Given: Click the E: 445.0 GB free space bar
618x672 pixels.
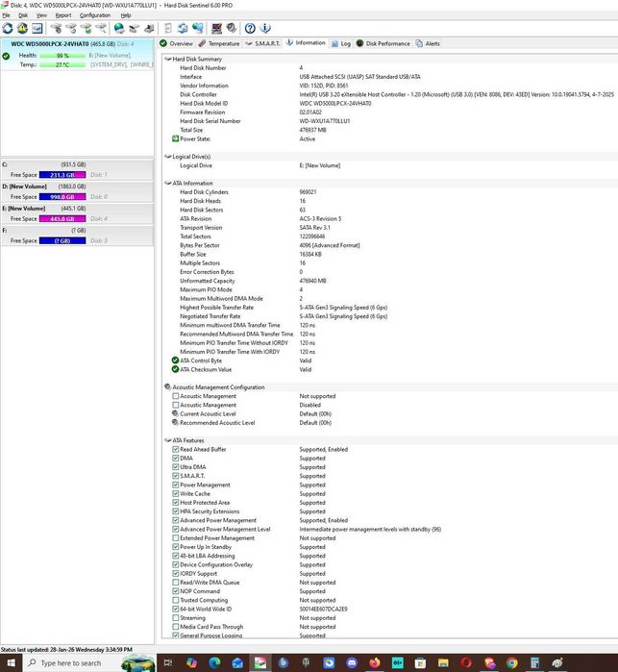Looking at the screenshot, I should (62, 218).
